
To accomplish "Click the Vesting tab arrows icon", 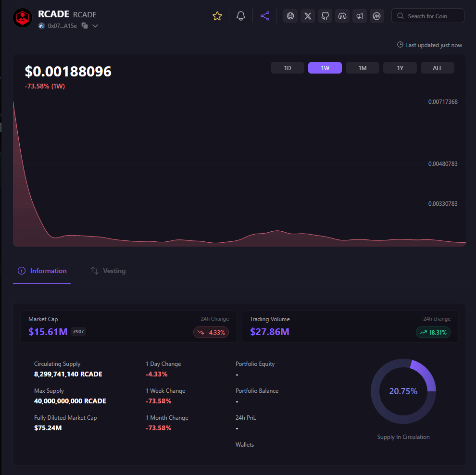I will [x=95, y=271].
